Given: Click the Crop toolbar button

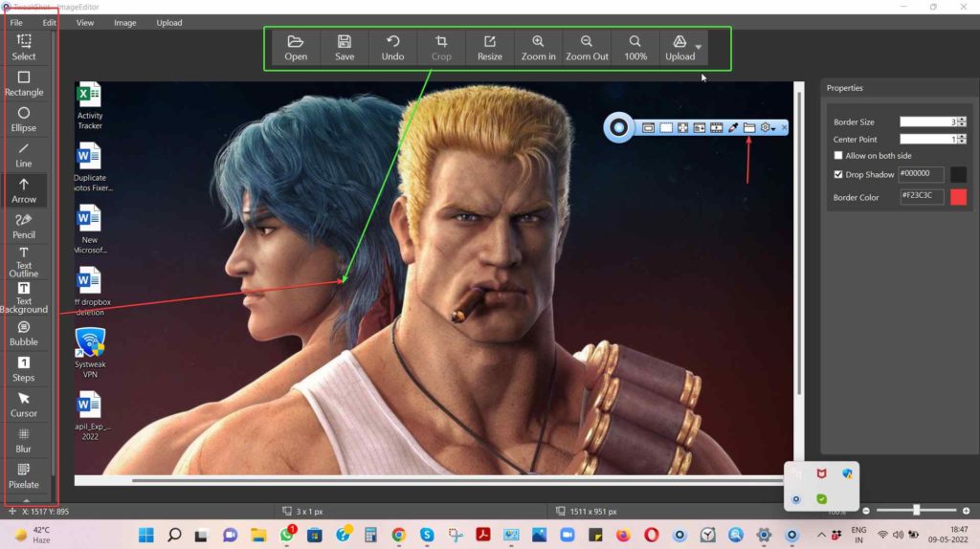Looking at the screenshot, I should click(x=441, y=48).
